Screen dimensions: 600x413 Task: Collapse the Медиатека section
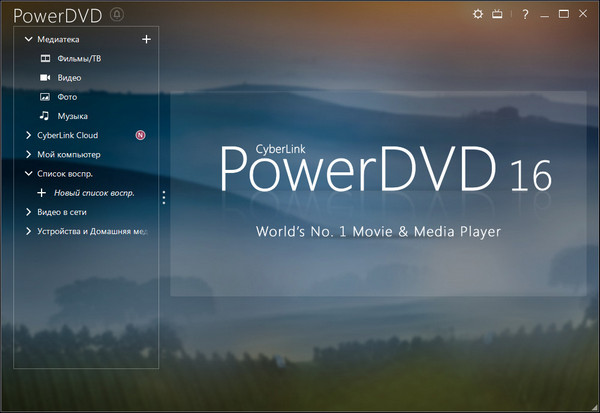click(x=28, y=40)
